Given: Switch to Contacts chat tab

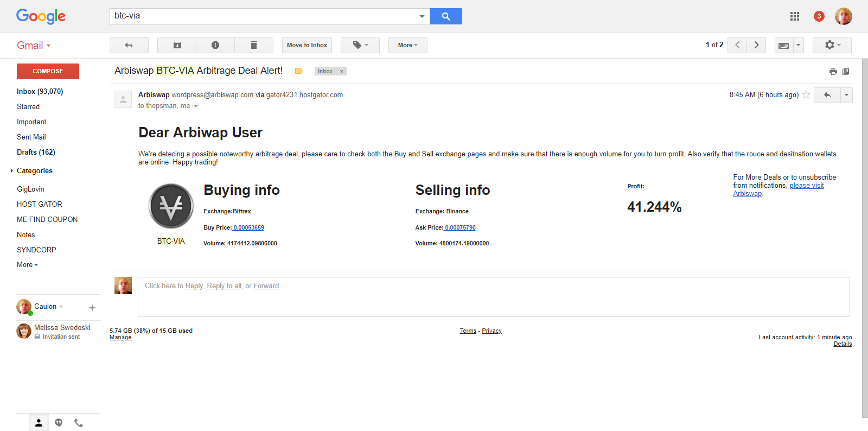Looking at the screenshot, I should coord(39,422).
